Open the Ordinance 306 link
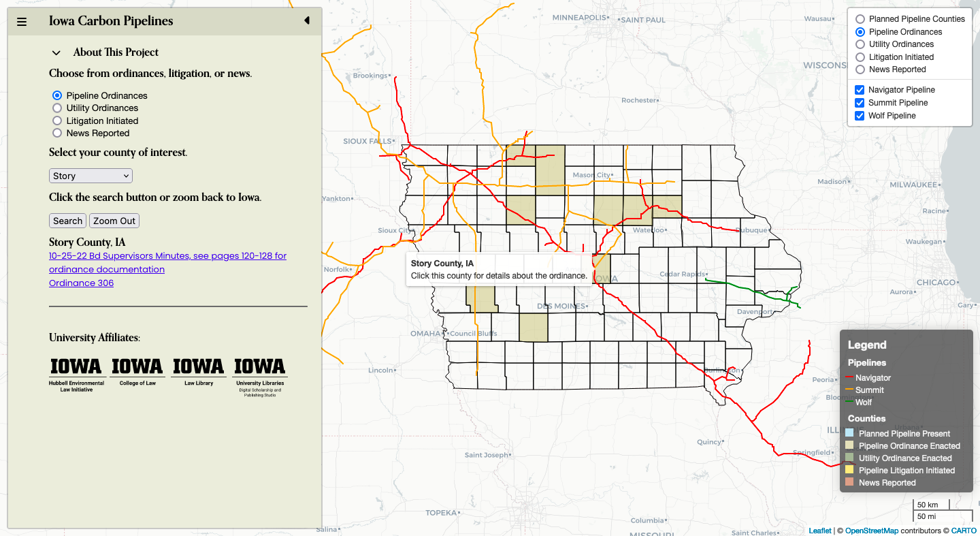The height and width of the screenshot is (536, 980). point(81,283)
